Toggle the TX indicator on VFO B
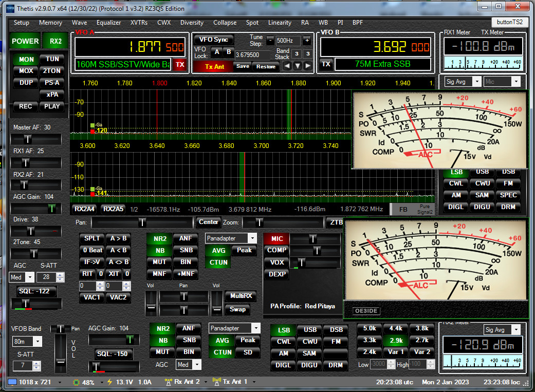535x392 pixels. point(326,64)
